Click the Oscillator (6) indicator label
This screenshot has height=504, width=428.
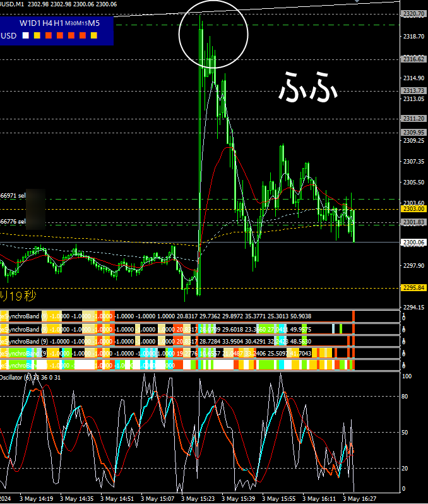pos(30,377)
